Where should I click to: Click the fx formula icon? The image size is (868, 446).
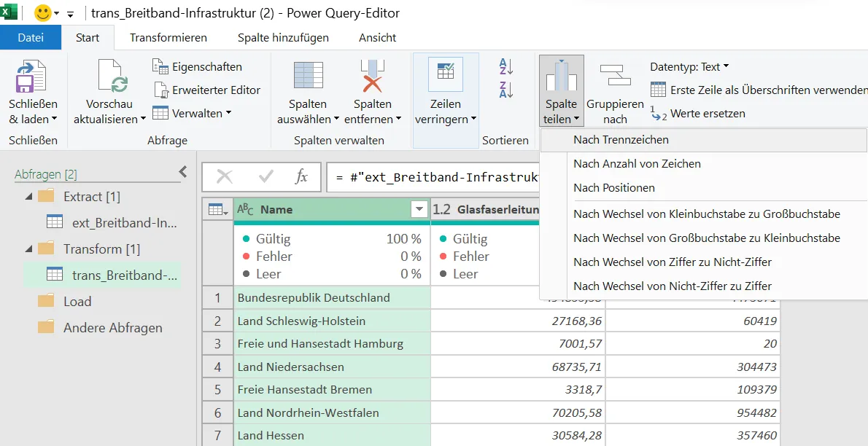[x=301, y=176]
